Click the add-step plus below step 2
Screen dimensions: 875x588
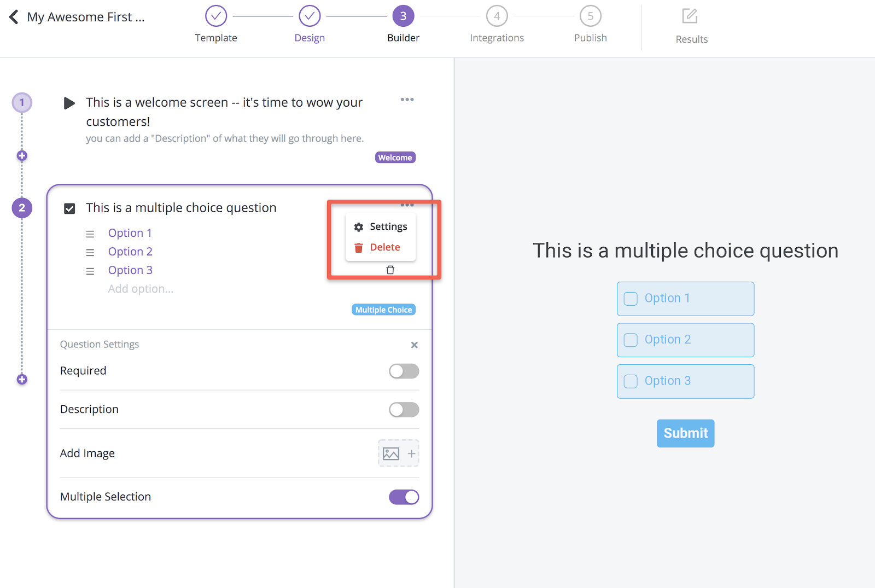[x=22, y=380]
